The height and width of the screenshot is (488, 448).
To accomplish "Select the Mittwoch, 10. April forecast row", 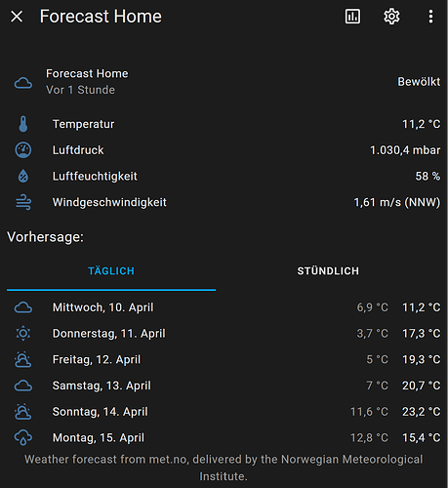I will click(x=224, y=307).
